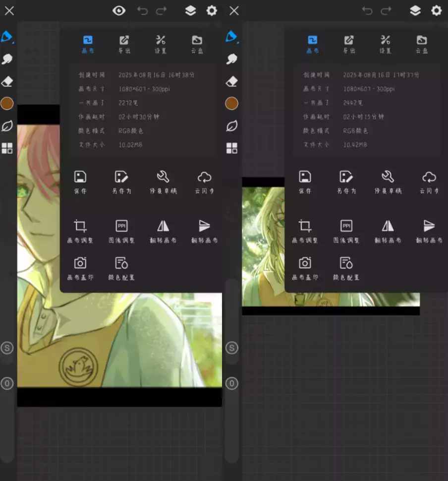Open 颜色配置 in right screenshot
This screenshot has height=481, width=448.
(346, 269)
